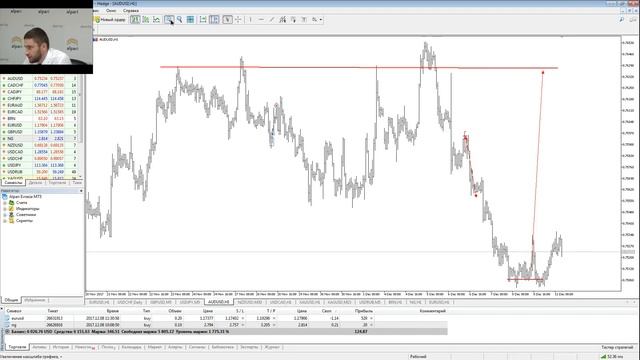Image resolution: width=640 pixels, height=360 pixels.
Task: Switch to Торговля tab in Market Watch
Action: pyautogui.click(x=57, y=183)
